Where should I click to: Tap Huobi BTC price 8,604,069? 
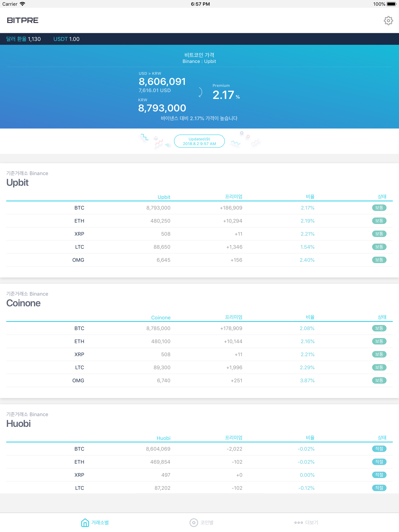158,449
